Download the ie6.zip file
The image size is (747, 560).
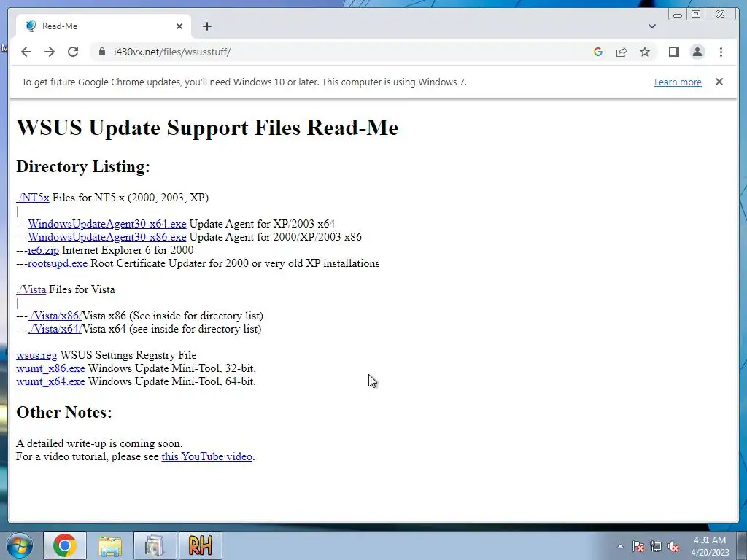pyautogui.click(x=43, y=251)
